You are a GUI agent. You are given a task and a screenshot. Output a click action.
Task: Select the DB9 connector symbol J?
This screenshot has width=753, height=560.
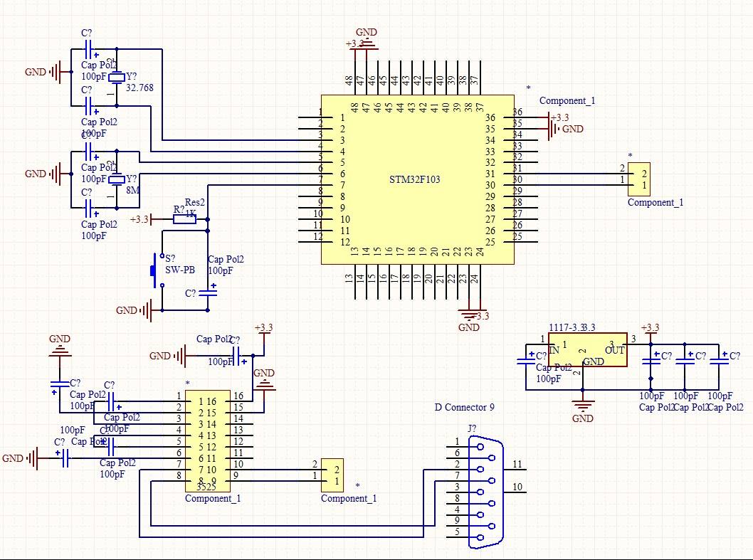point(485,492)
